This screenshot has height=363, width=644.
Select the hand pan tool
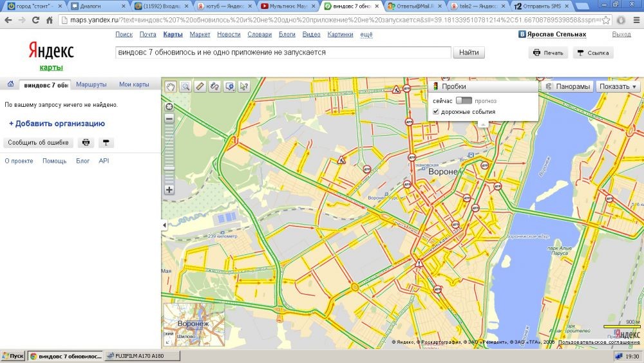coord(171,86)
